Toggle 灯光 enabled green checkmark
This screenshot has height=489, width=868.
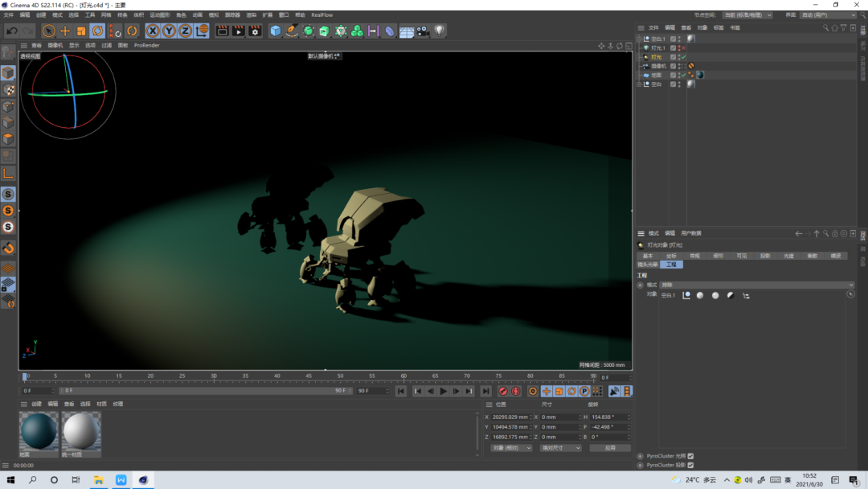tap(684, 57)
